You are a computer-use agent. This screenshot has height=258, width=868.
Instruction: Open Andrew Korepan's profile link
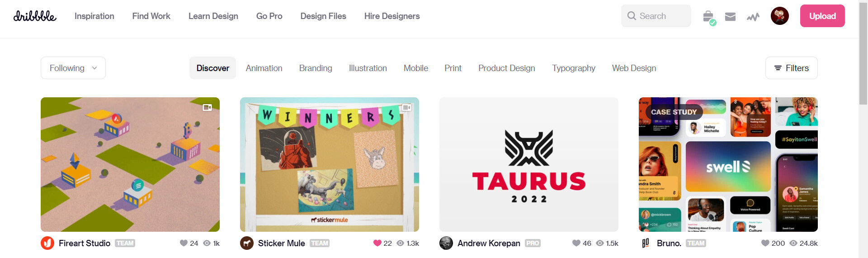pyautogui.click(x=489, y=243)
